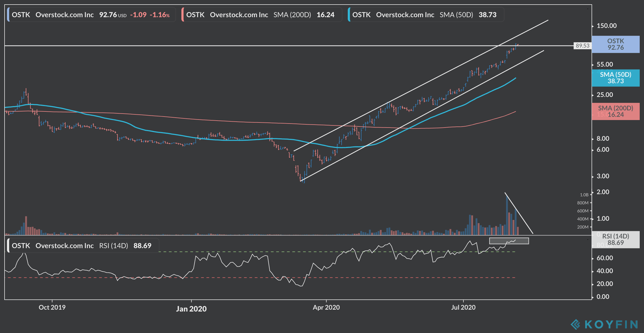Click the 3.00 price axis label
The width and height of the screenshot is (644, 333).
coord(603,176)
